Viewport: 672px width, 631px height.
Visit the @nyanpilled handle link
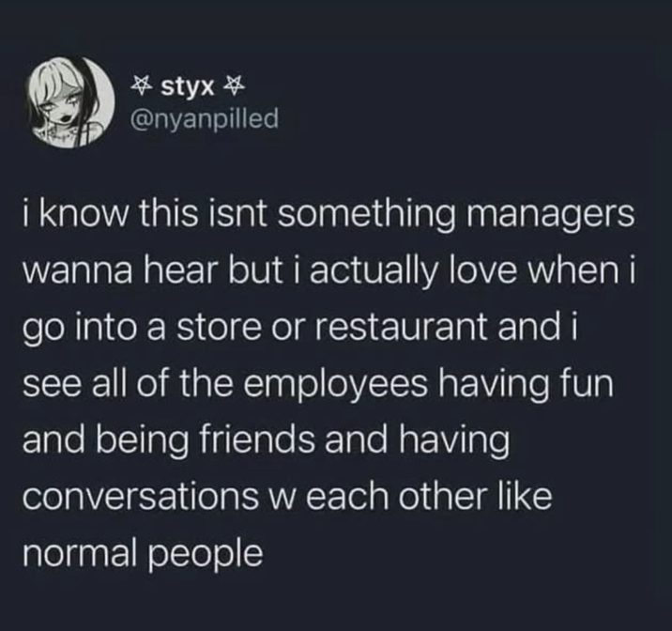pyautogui.click(x=205, y=118)
